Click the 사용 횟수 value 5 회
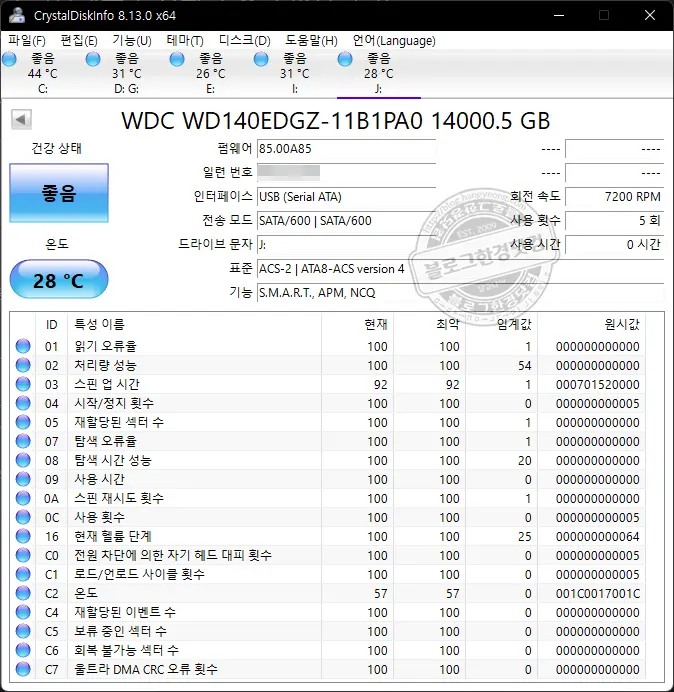The width and height of the screenshot is (674, 692). click(x=614, y=220)
